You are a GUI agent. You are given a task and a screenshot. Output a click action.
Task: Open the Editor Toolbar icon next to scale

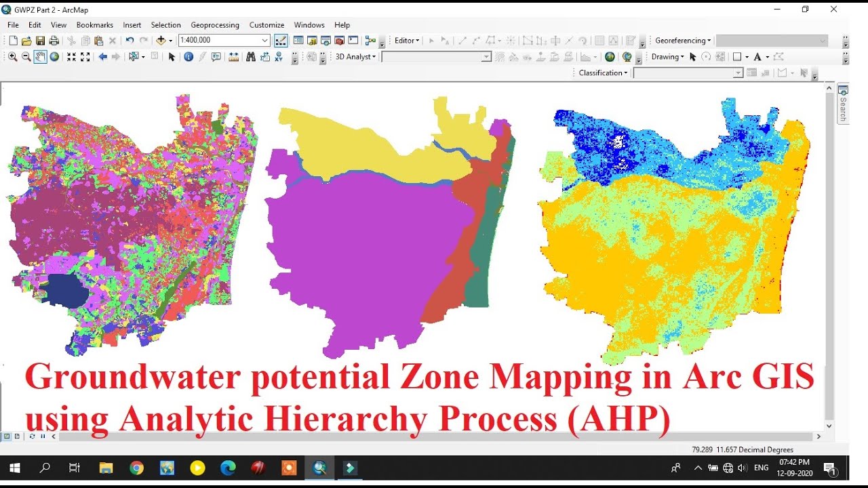[281, 41]
